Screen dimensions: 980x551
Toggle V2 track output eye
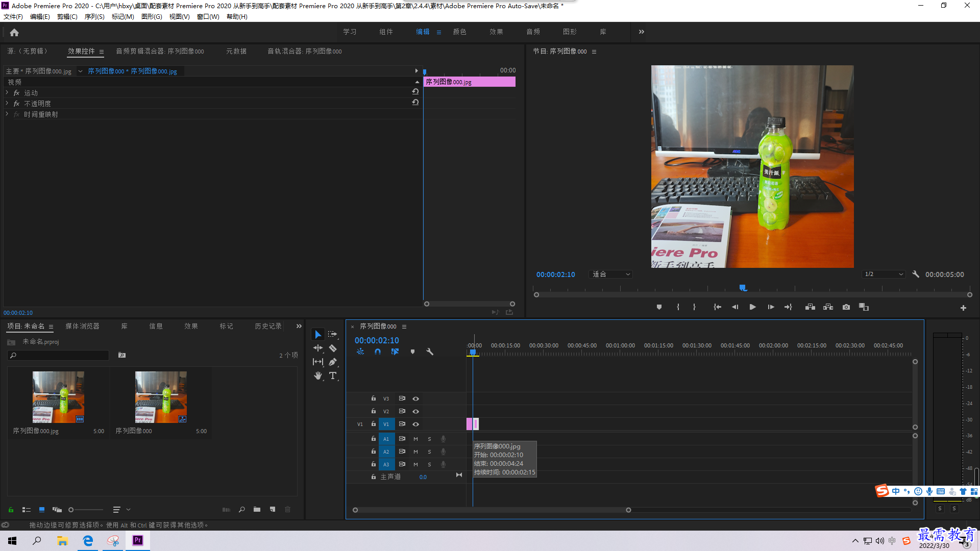pos(415,411)
